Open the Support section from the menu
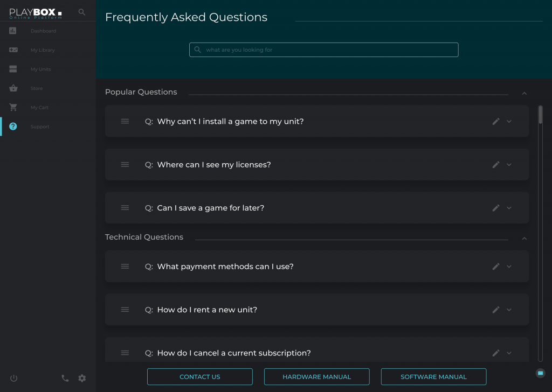Viewport: 552px width, 392px height. [x=40, y=127]
